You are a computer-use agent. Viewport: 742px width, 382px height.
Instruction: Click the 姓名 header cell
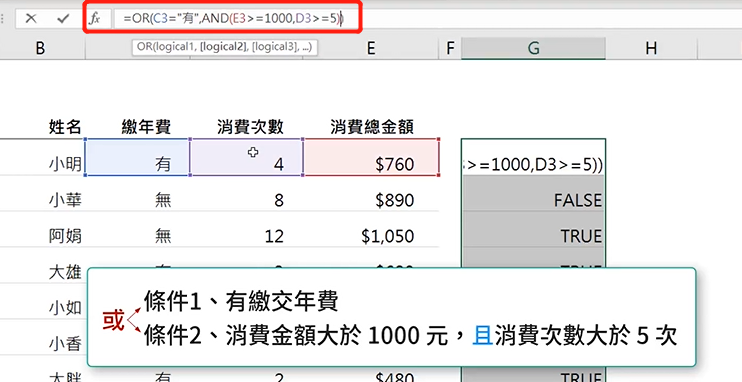coord(65,127)
